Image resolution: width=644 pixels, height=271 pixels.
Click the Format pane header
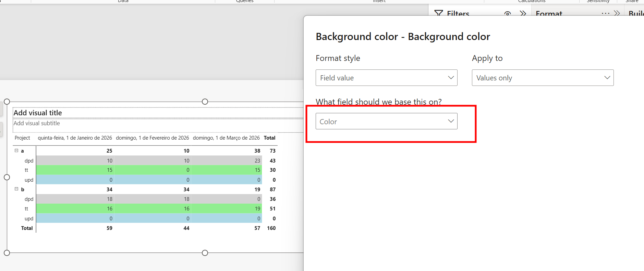pyautogui.click(x=549, y=14)
